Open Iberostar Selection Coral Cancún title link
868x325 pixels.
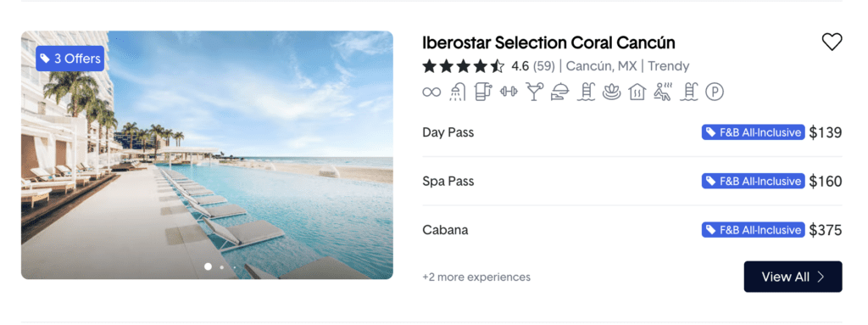tap(548, 42)
